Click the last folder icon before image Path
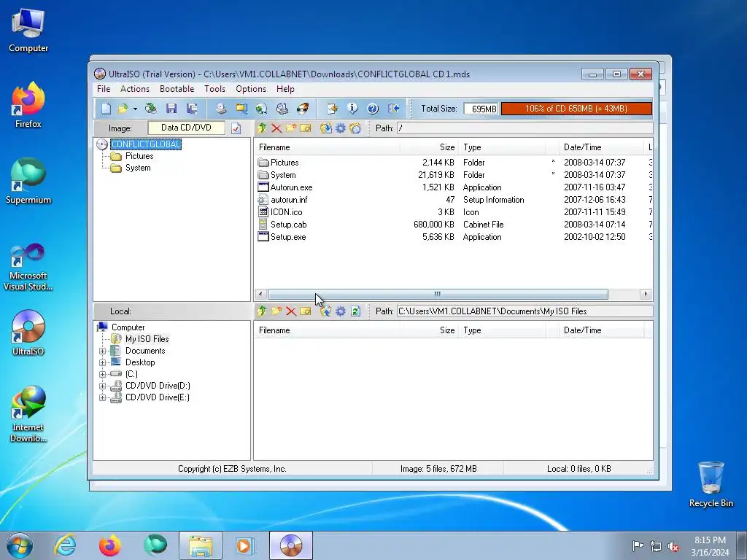Image resolution: width=747 pixels, height=560 pixels. (x=355, y=128)
